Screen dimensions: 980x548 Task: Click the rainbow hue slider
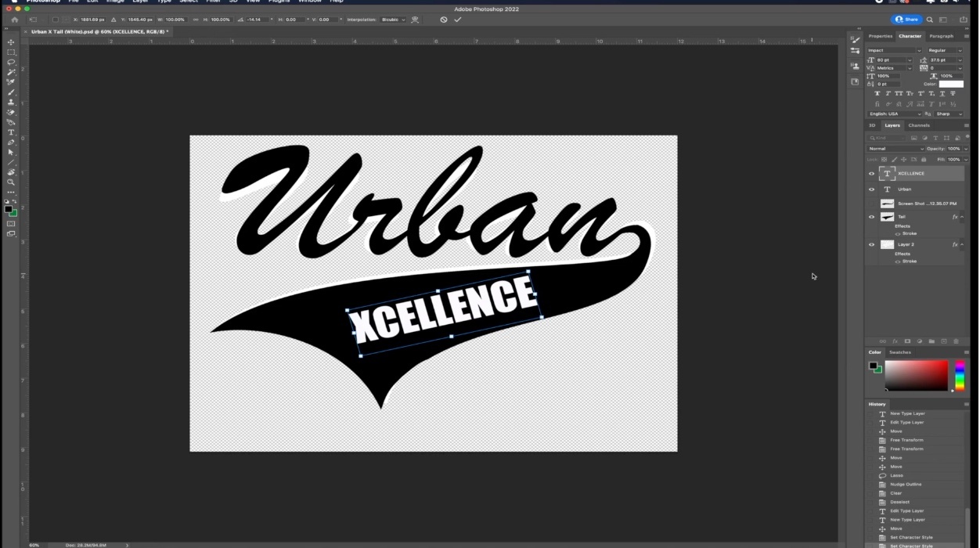tap(960, 376)
